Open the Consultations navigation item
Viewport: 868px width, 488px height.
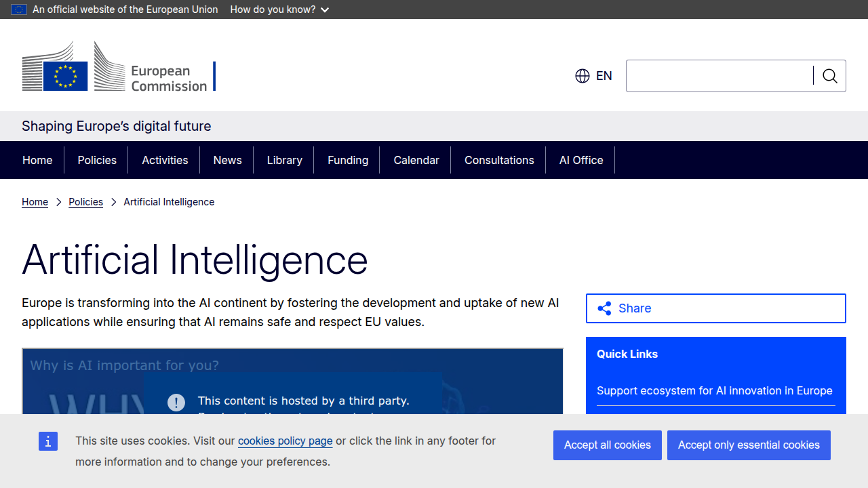499,160
